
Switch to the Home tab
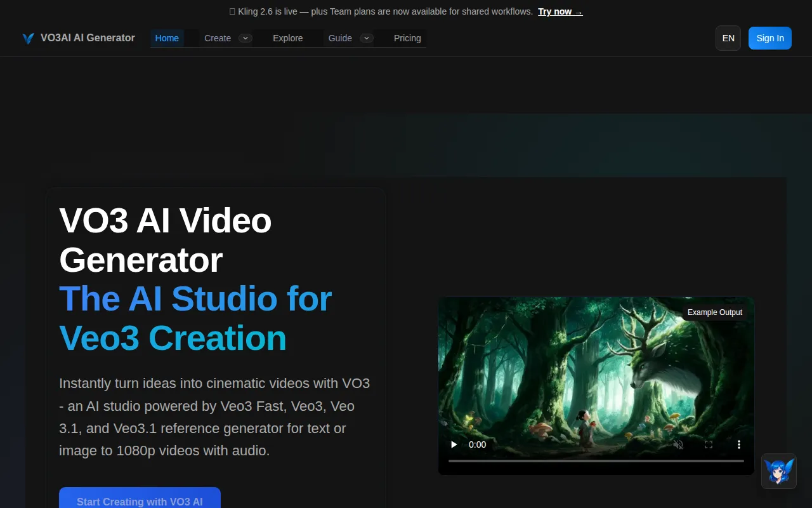pos(166,38)
